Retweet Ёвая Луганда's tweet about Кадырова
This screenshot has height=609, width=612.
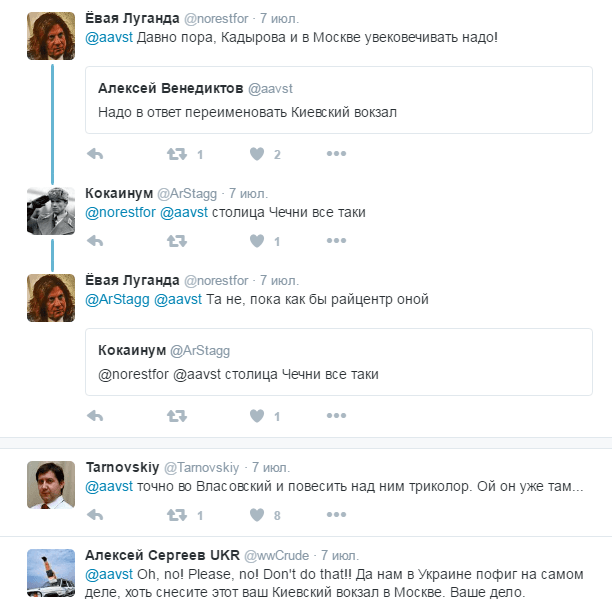click(177, 154)
